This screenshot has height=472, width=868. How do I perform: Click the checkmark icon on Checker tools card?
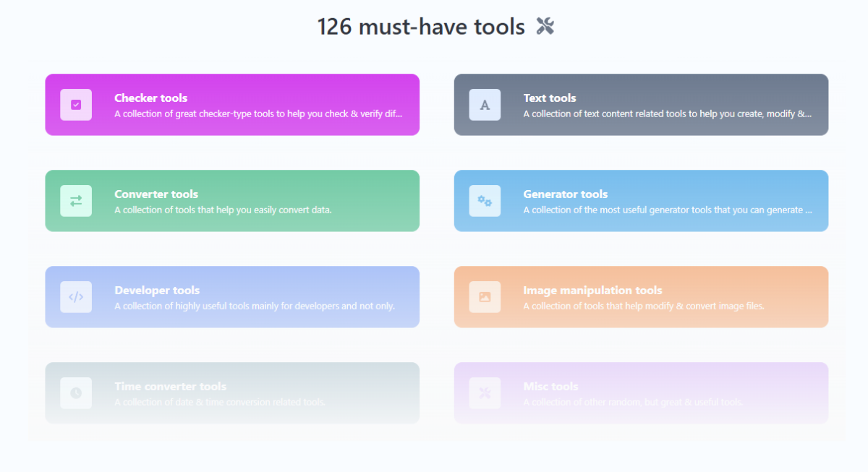pos(76,105)
